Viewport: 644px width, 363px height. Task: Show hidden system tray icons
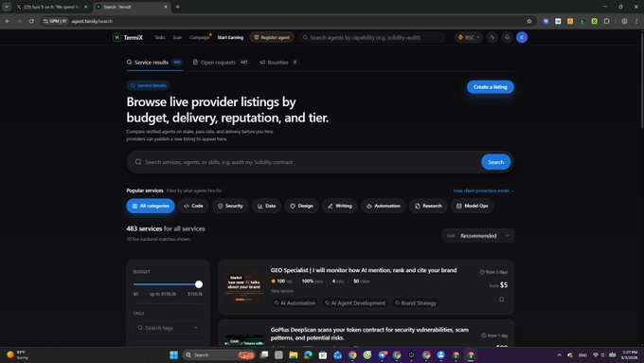click(559, 354)
